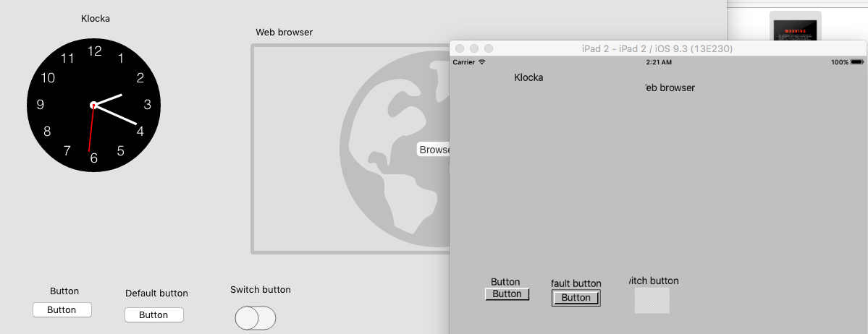Image resolution: width=868 pixels, height=334 pixels.
Task: Click the Carrier text in simulator status bar
Action: pyautogui.click(x=464, y=62)
